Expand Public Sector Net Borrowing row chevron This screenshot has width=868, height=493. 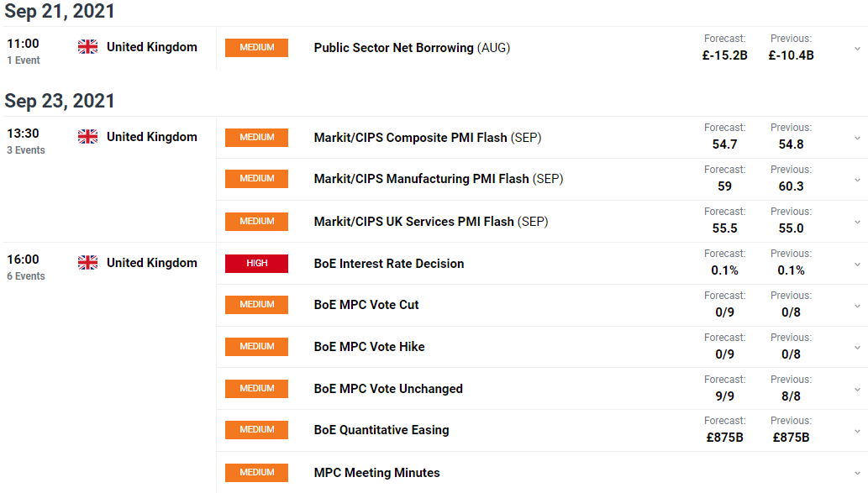(x=857, y=49)
